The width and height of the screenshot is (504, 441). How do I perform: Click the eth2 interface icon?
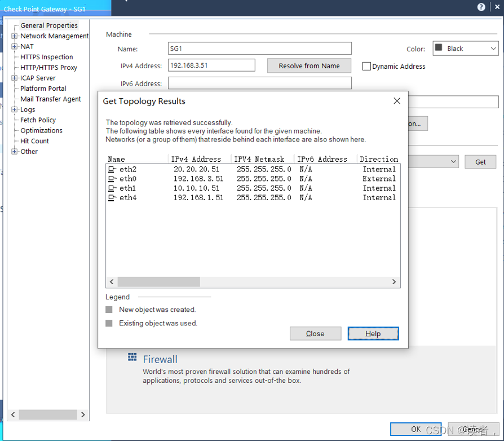tap(112, 169)
